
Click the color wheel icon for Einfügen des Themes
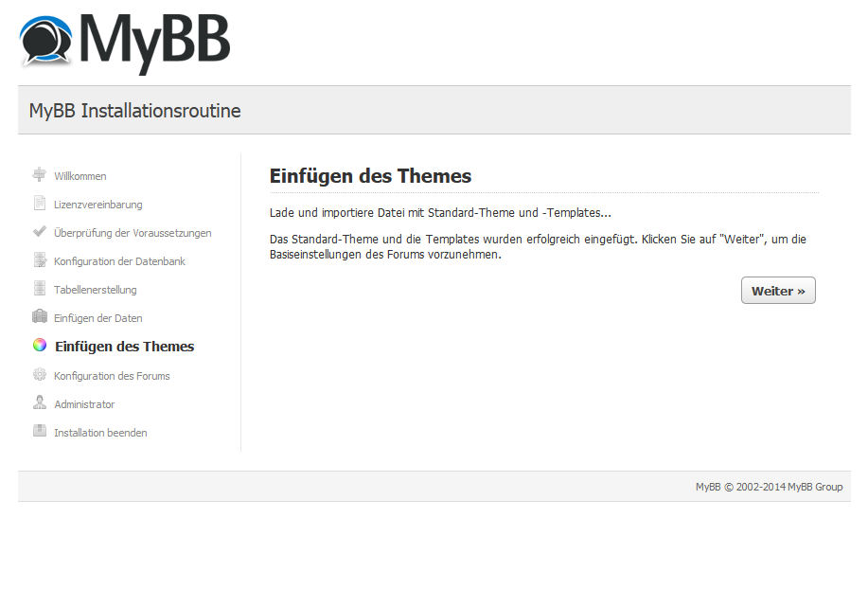pos(40,345)
